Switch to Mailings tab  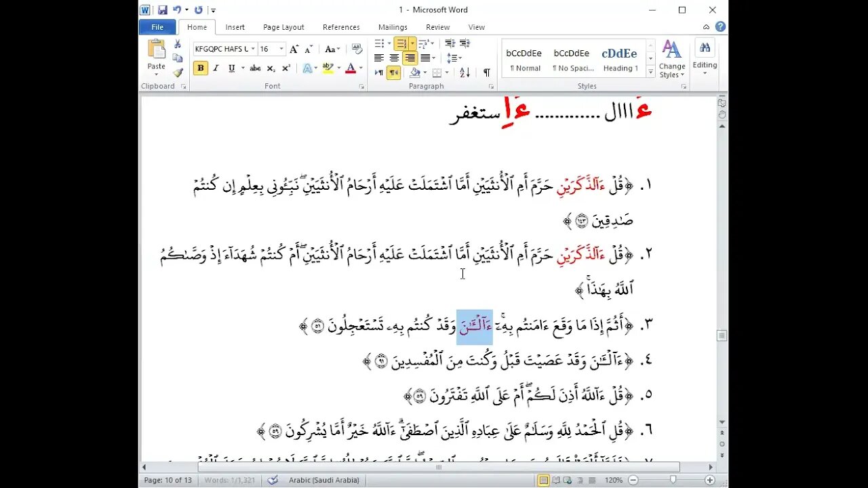pos(393,27)
